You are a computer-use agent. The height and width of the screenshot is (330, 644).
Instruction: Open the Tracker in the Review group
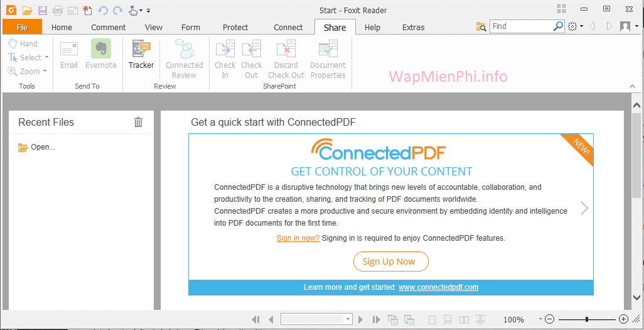pos(141,55)
